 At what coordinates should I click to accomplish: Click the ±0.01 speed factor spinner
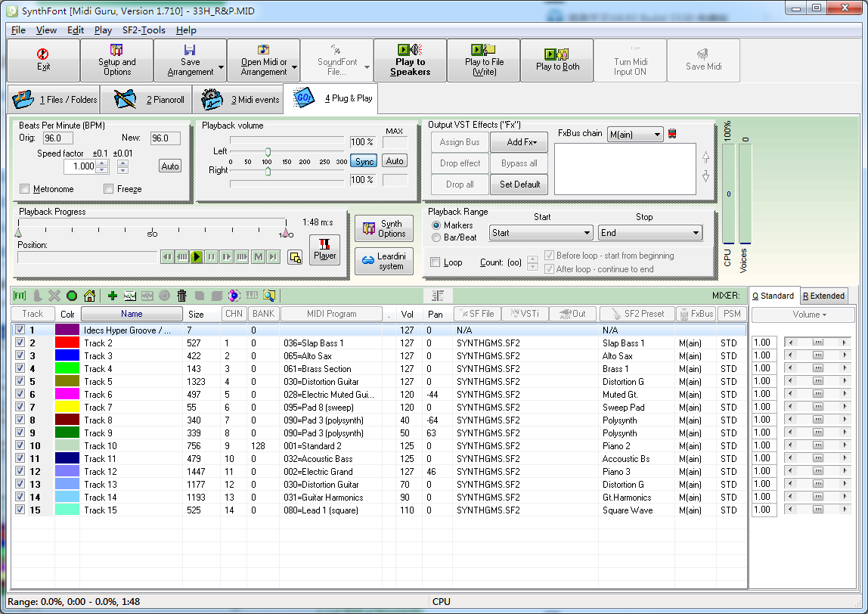(x=123, y=166)
